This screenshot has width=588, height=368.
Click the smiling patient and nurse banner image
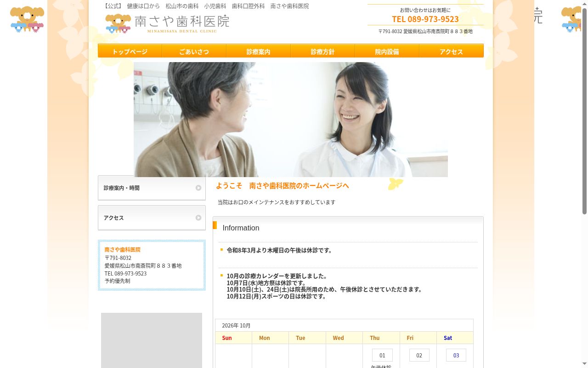point(291,120)
